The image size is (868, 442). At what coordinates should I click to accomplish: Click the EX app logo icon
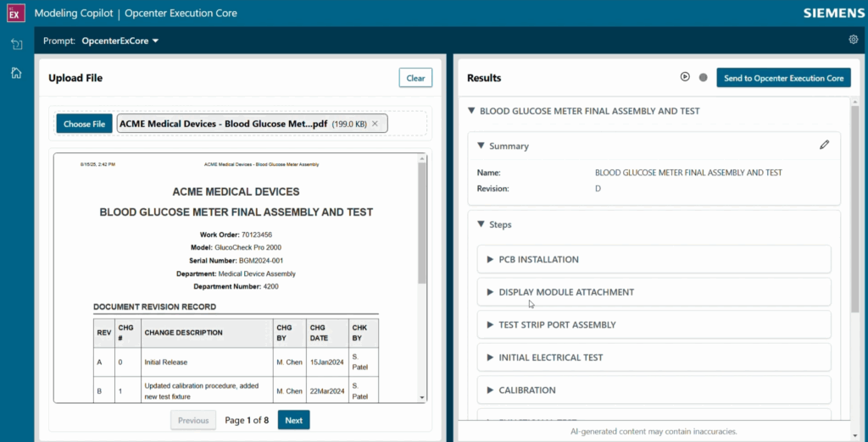click(15, 14)
